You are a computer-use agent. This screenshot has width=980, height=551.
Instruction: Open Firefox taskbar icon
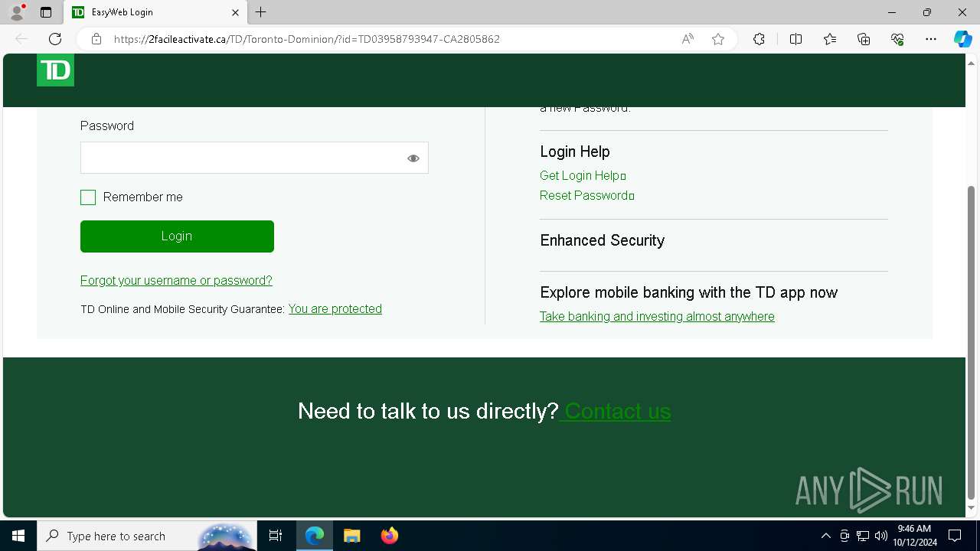click(x=390, y=536)
